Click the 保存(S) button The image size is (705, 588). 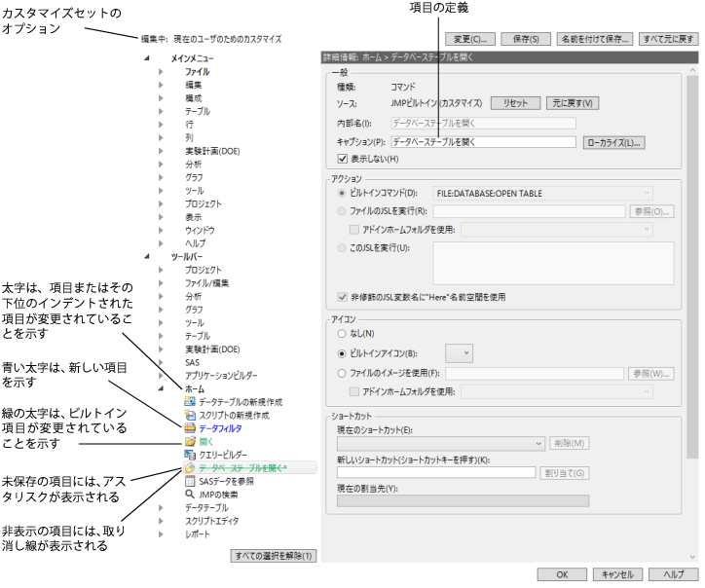[526, 39]
